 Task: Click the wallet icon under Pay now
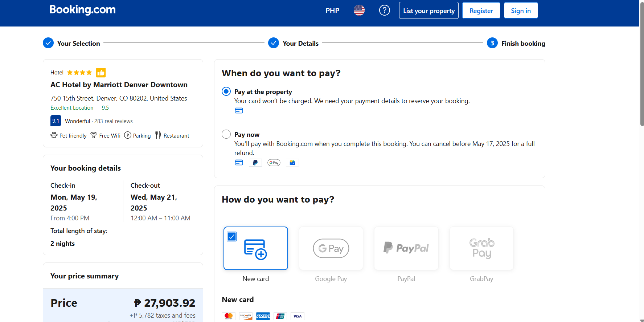point(292,163)
